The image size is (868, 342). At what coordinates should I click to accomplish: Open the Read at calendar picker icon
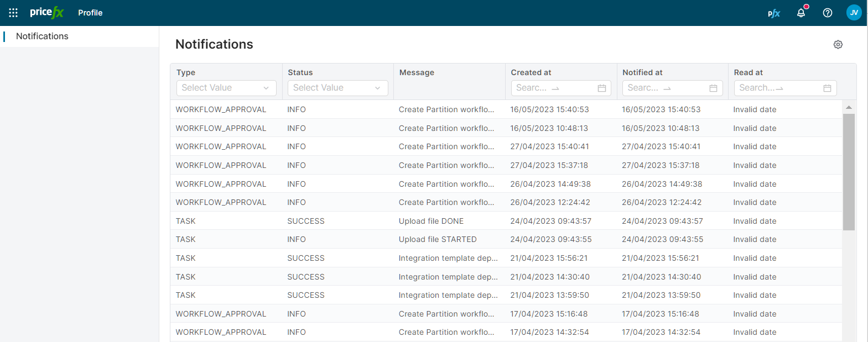pyautogui.click(x=827, y=88)
